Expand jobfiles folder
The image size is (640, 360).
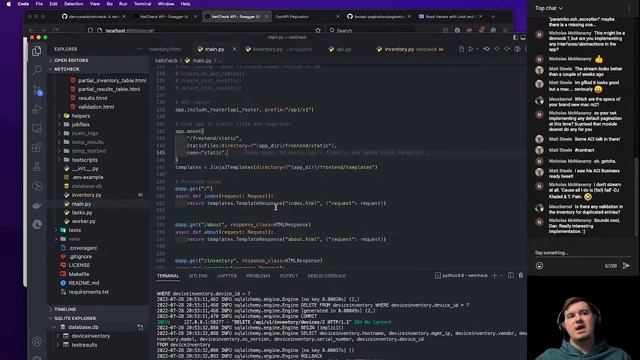pos(80,124)
